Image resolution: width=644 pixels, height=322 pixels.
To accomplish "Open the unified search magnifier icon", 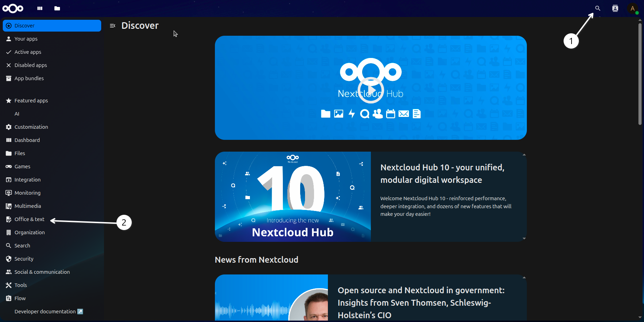I will [598, 8].
